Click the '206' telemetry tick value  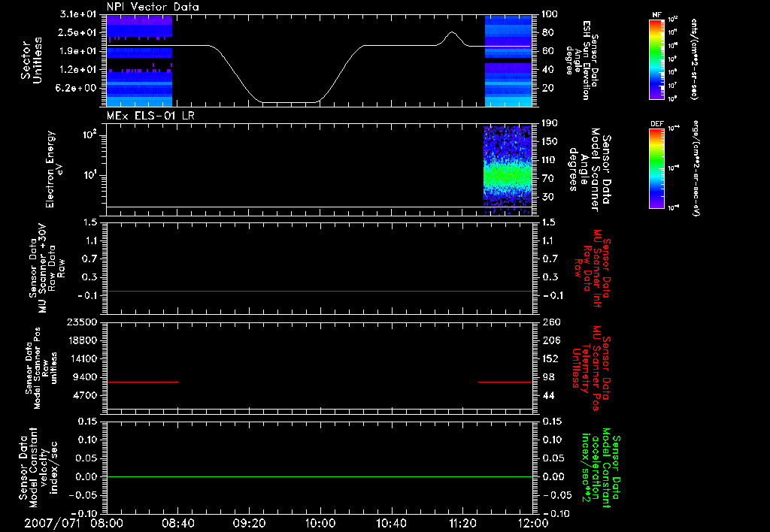[551, 340]
